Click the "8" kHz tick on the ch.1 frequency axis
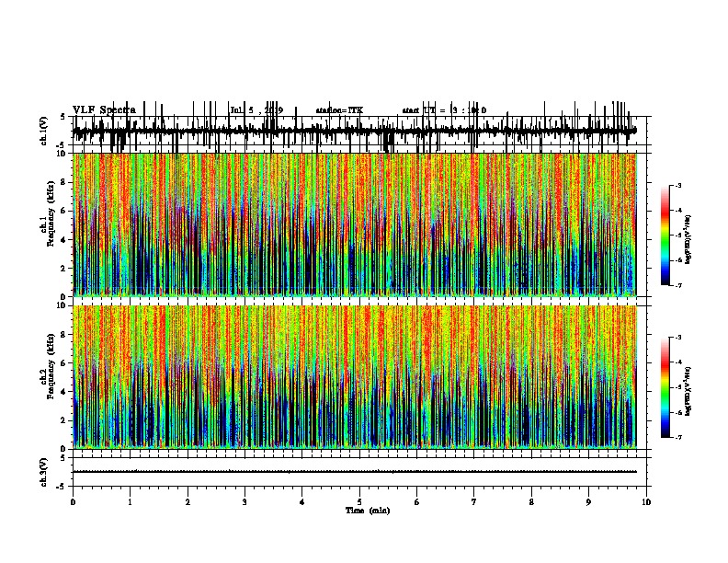 (x=65, y=182)
